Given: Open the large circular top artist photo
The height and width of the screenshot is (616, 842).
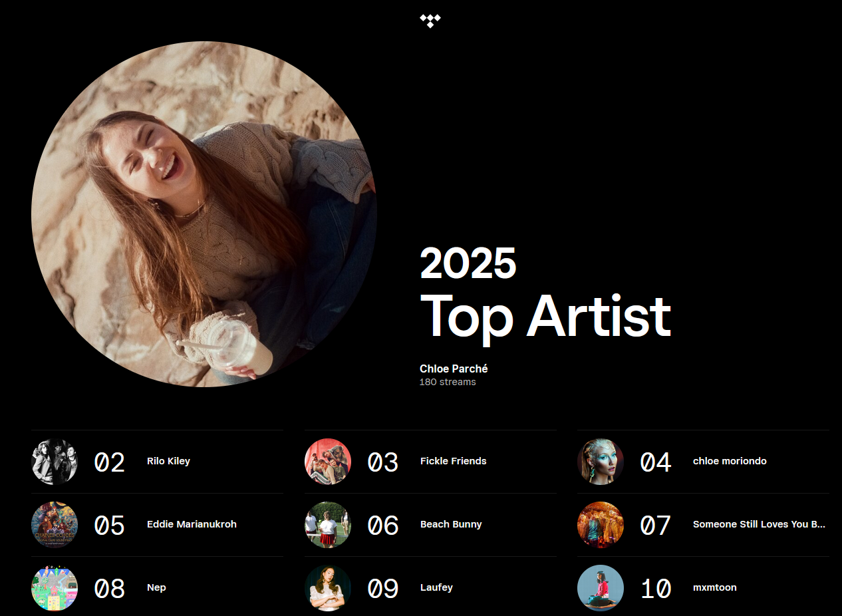Looking at the screenshot, I should 204,214.
